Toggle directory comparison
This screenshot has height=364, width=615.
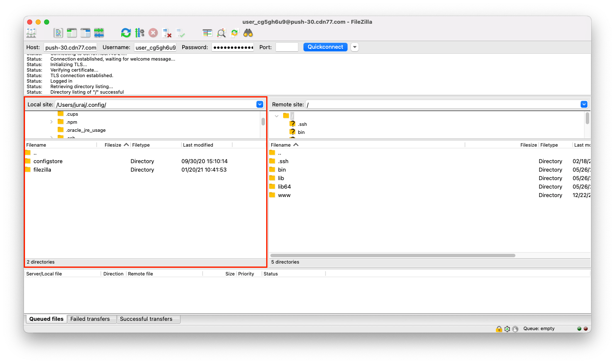coord(221,33)
